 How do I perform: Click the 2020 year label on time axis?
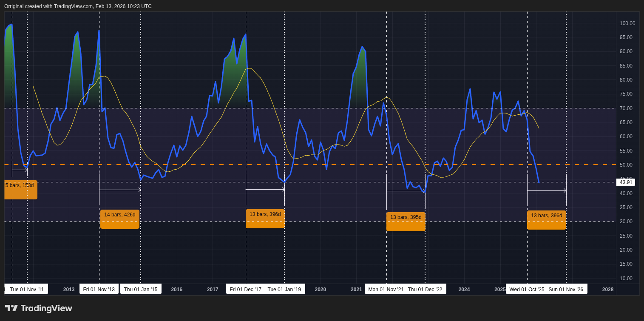[x=321, y=290]
